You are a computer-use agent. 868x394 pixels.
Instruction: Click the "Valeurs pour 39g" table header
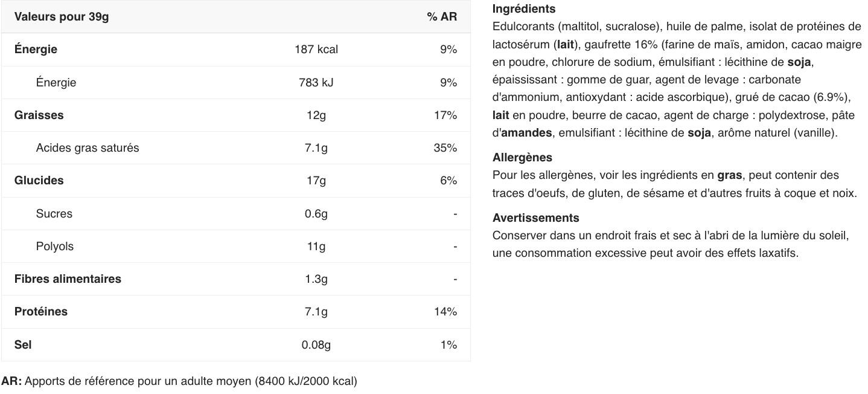(x=62, y=17)
